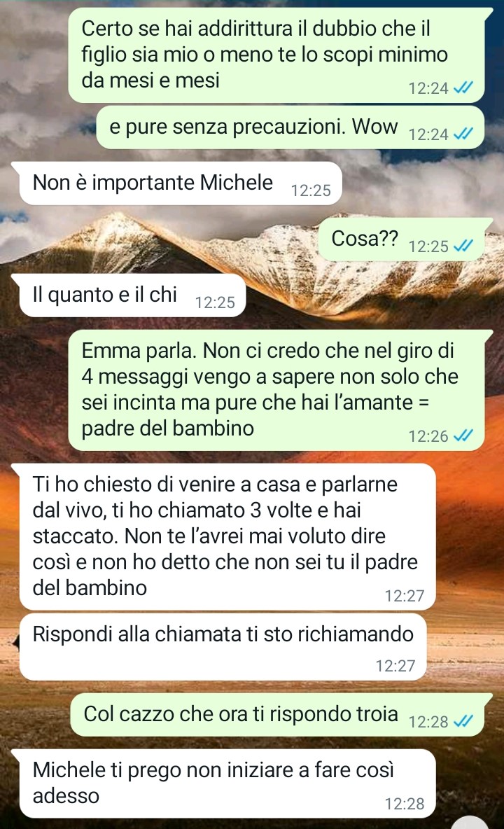Select the 'Certo se hai addirittura il dubbio' message

tap(276, 55)
